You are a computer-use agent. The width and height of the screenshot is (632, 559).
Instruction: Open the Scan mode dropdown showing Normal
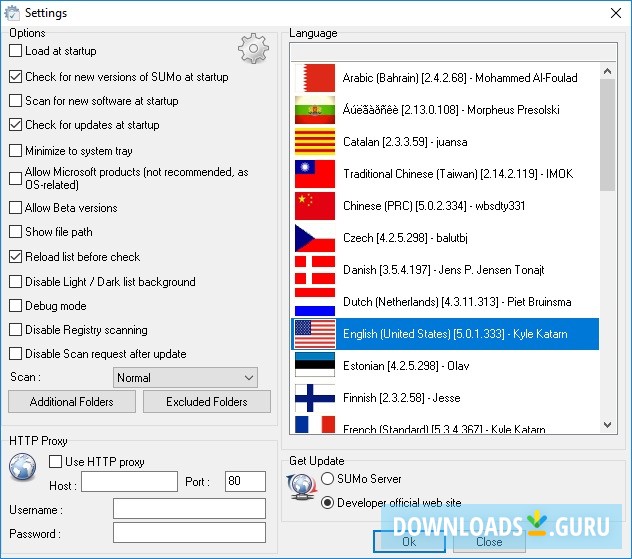pyautogui.click(x=185, y=378)
